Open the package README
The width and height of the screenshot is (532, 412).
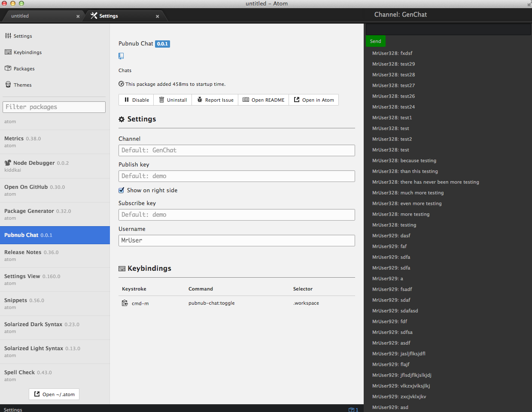[263, 100]
